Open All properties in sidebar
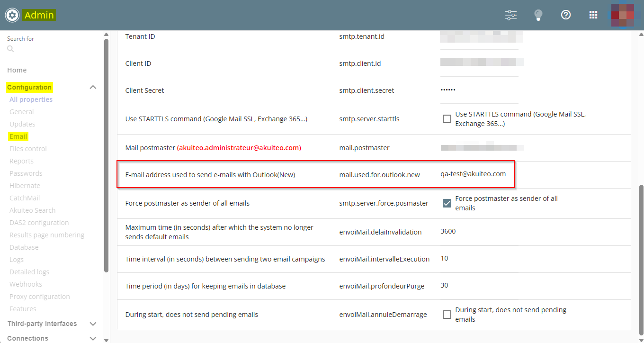The image size is (644, 343). coord(31,99)
